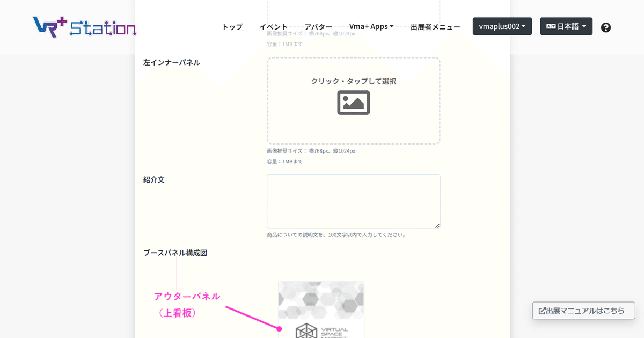This screenshot has height=338, width=644.
Task: Open the 日本語 language dropdown
Action: click(566, 26)
